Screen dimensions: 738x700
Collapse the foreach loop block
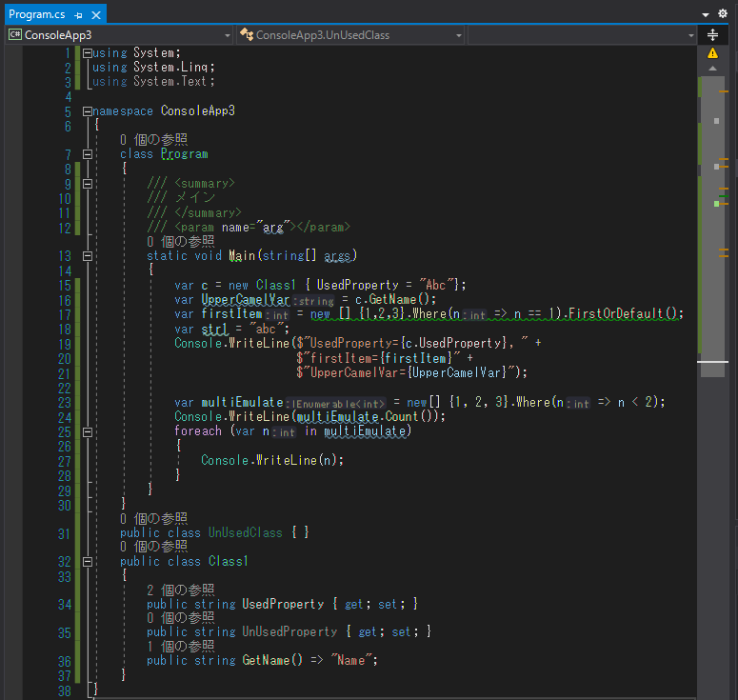(x=87, y=432)
